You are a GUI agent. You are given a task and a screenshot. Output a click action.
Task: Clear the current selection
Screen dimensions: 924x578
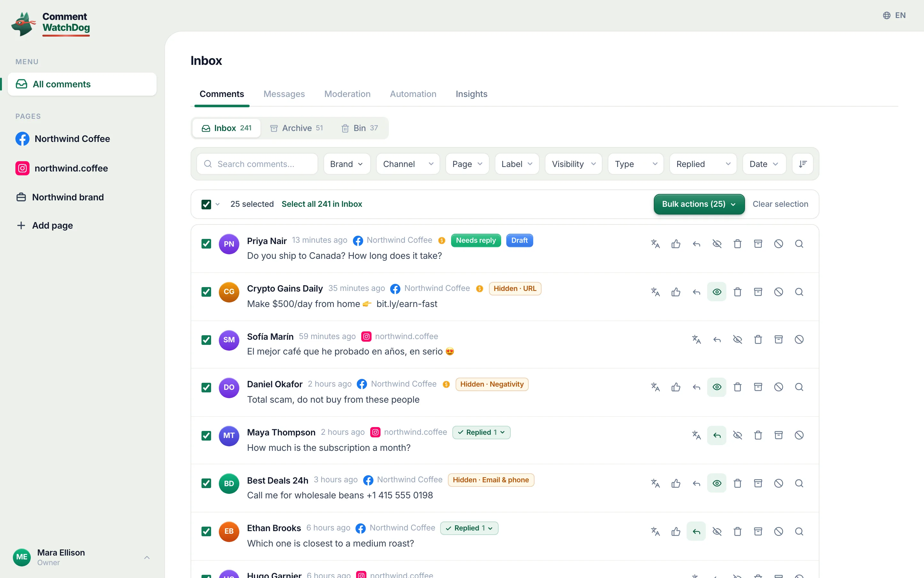click(780, 204)
